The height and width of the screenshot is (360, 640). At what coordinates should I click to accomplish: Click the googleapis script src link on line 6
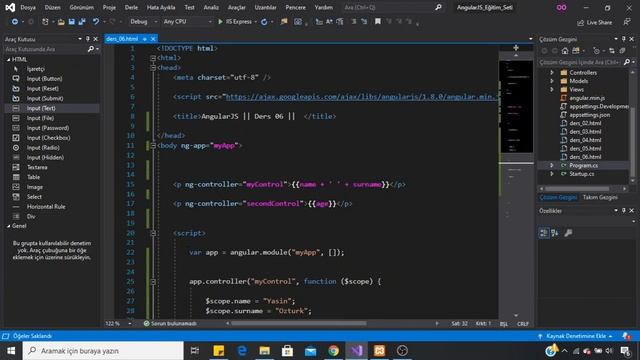tap(362, 97)
